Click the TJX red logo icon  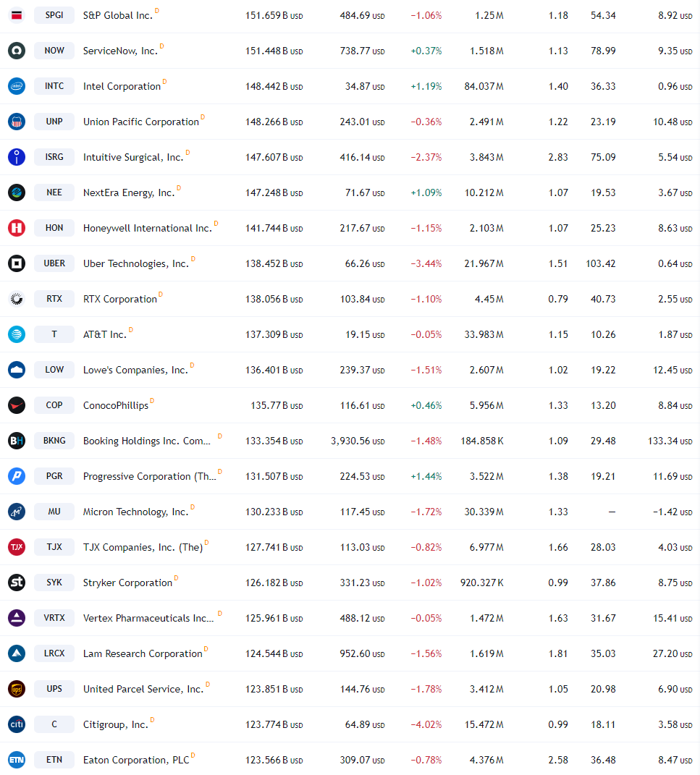(x=17, y=547)
